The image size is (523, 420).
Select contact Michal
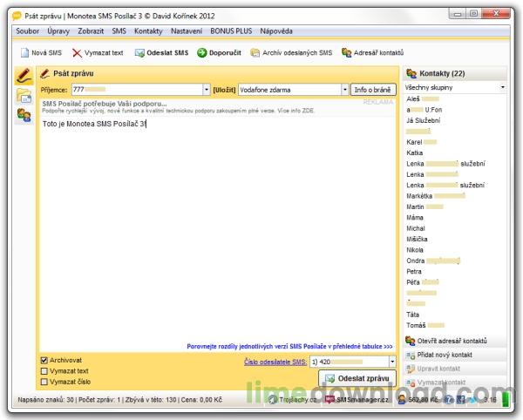pos(416,228)
